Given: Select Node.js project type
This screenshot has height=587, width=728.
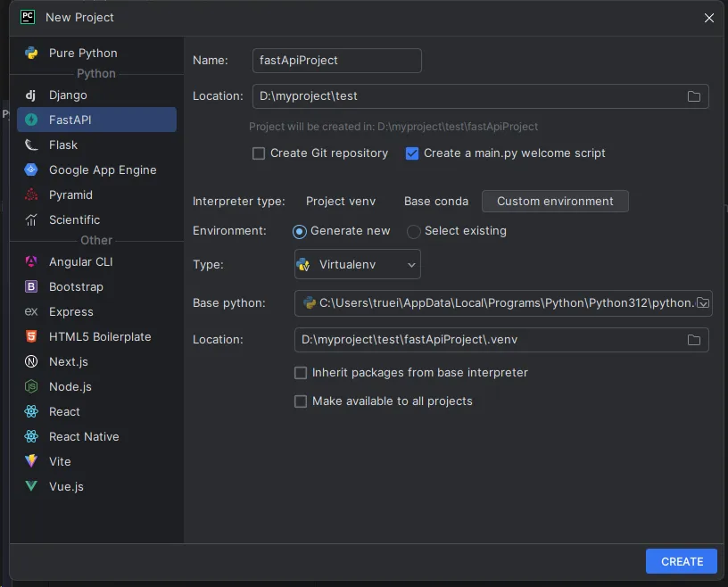Looking at the screenshot, I should tap(96, 386).
